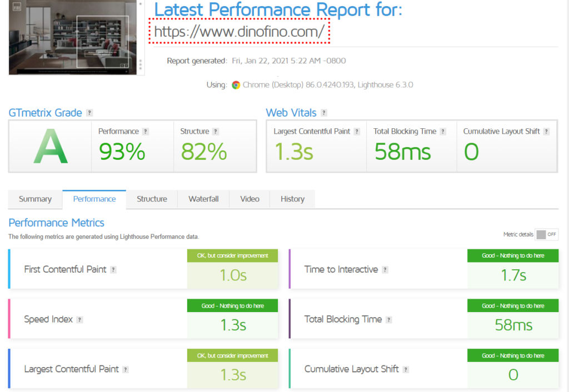569x392 pixels.
Task: Click the 93% Performance score
Action: [x=122, y=152]
